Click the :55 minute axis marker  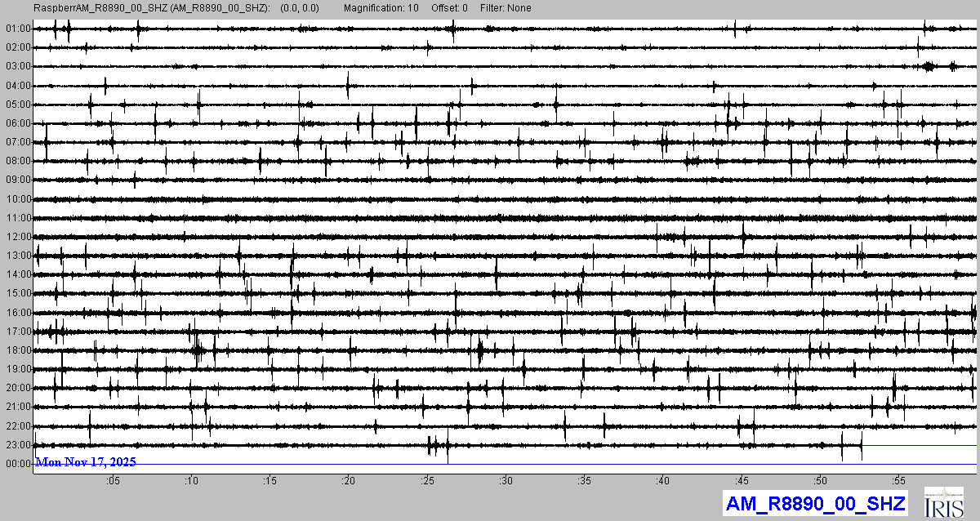click(898, 481)
